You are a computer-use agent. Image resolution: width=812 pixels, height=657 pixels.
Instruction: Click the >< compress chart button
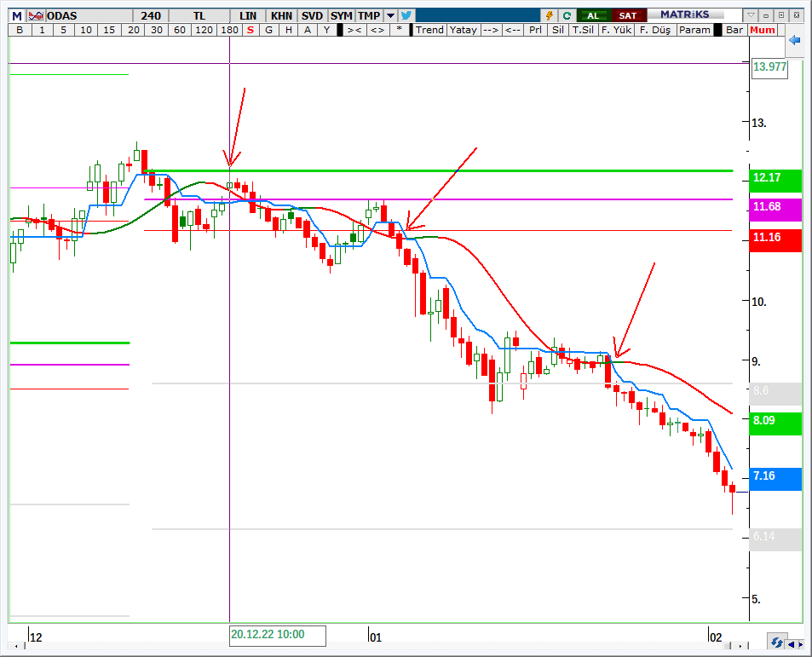[x=354, y=30]
